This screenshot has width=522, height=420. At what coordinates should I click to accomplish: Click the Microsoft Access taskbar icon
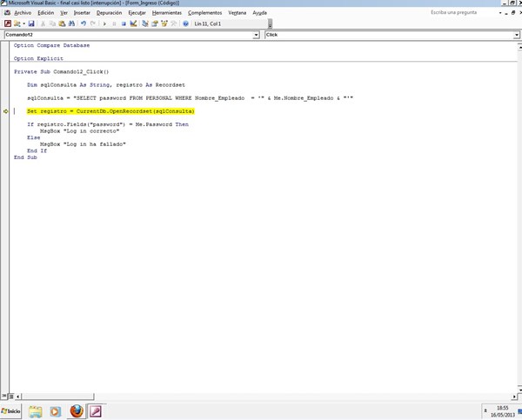(96, 411)
